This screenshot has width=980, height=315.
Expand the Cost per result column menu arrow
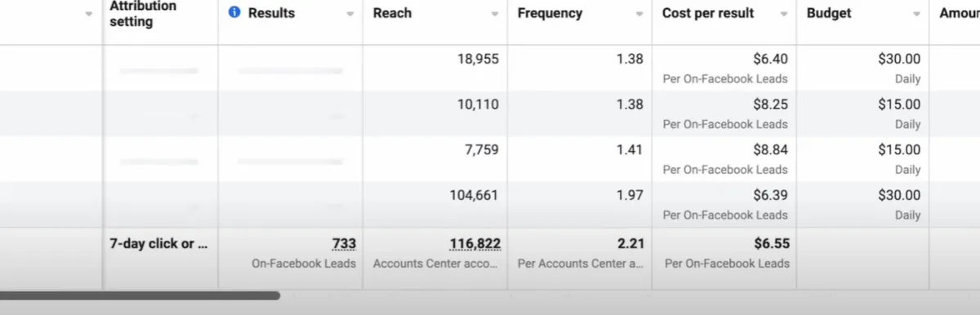[784, 15]
